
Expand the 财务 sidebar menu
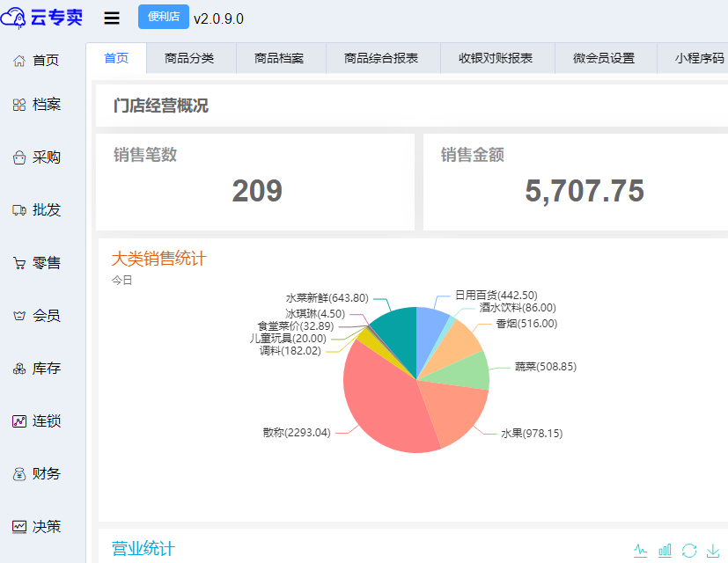[37, 474]
